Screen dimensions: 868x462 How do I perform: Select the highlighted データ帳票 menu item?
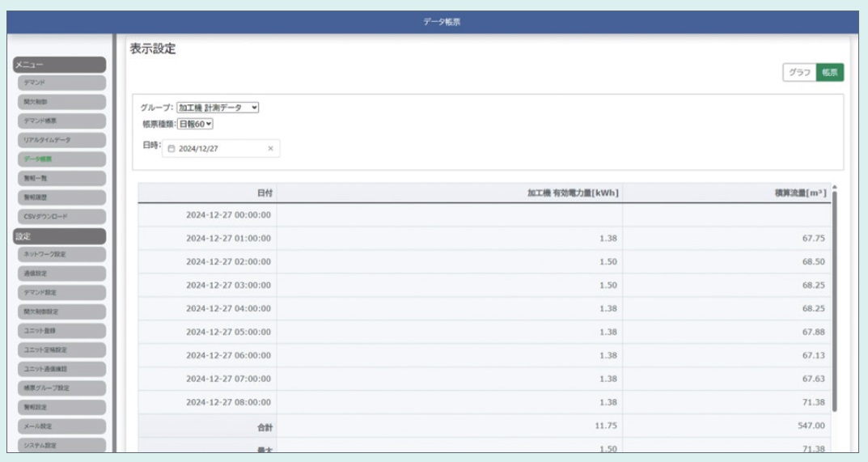[61, 159]
